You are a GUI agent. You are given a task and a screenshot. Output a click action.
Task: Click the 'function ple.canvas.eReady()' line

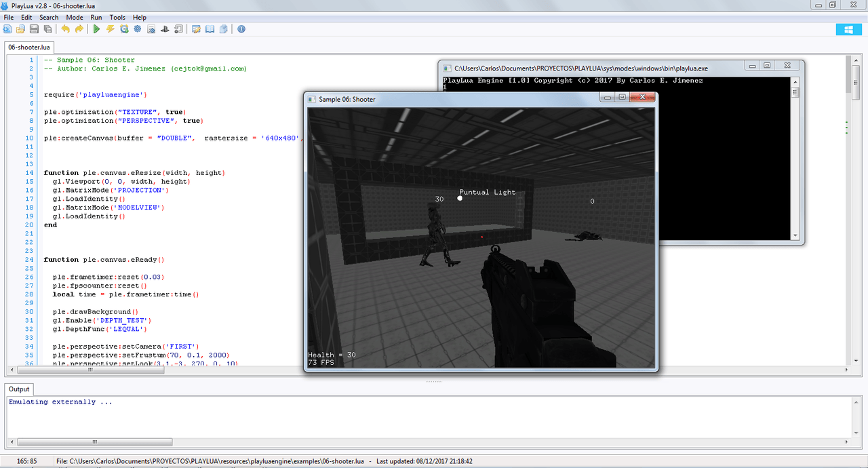pyautogui.click(x=104, y=260)
